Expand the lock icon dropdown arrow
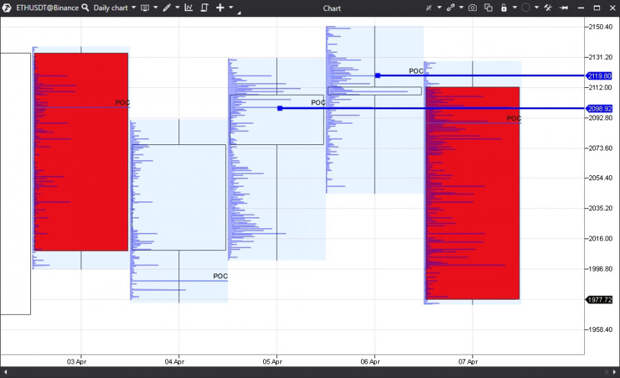 514,8
